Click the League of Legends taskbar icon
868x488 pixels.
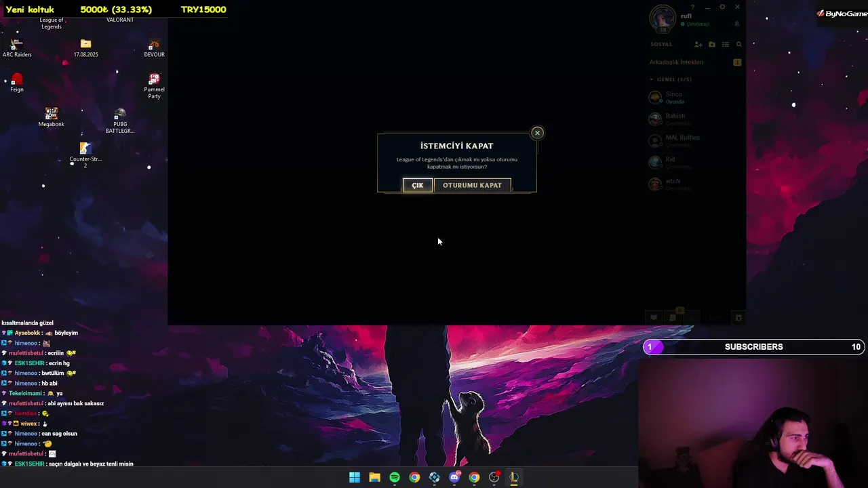click(x=514, y=477)
